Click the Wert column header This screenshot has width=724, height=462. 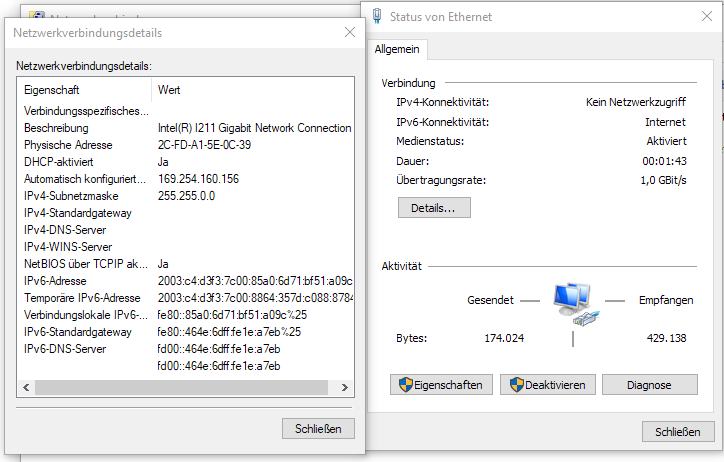pos(252,90)
